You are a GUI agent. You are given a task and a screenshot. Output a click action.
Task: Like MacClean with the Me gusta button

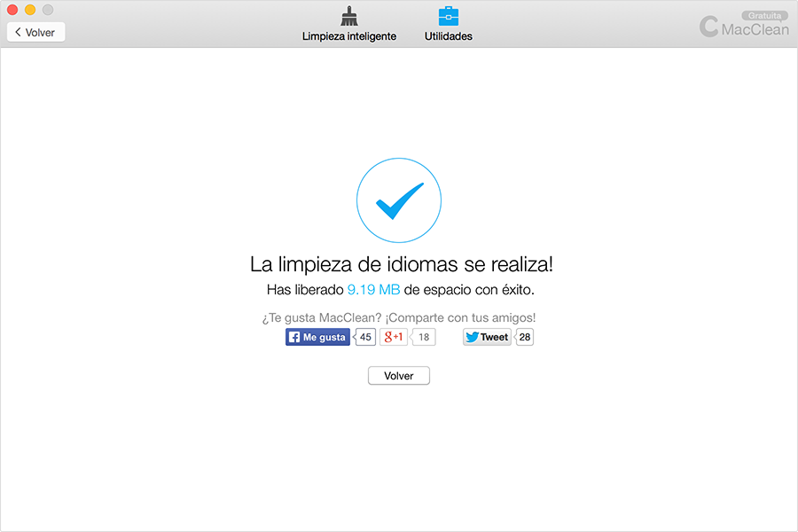[317, 337]
